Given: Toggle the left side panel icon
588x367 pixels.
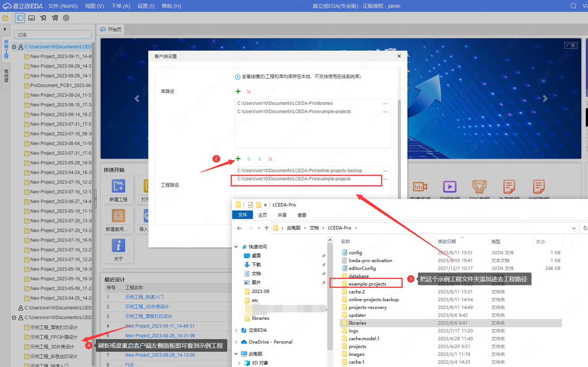Looking at the screenshot, I should (20, 18).
